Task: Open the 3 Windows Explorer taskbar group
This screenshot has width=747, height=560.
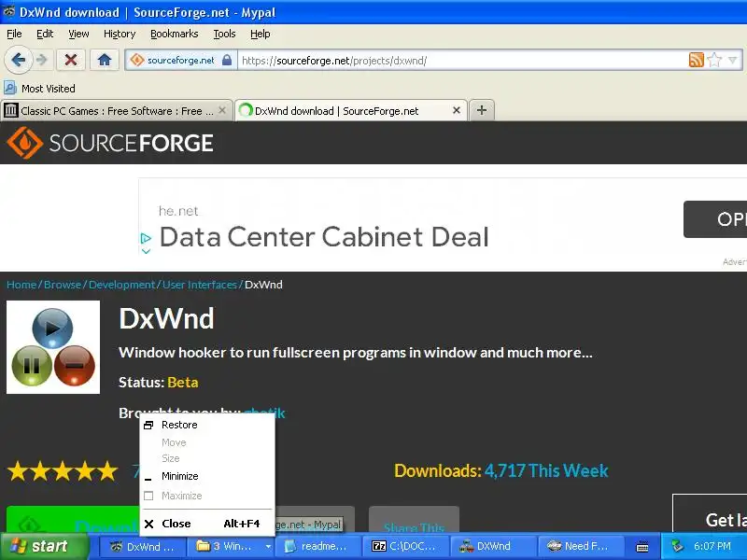Action: [x=230, y=547]
